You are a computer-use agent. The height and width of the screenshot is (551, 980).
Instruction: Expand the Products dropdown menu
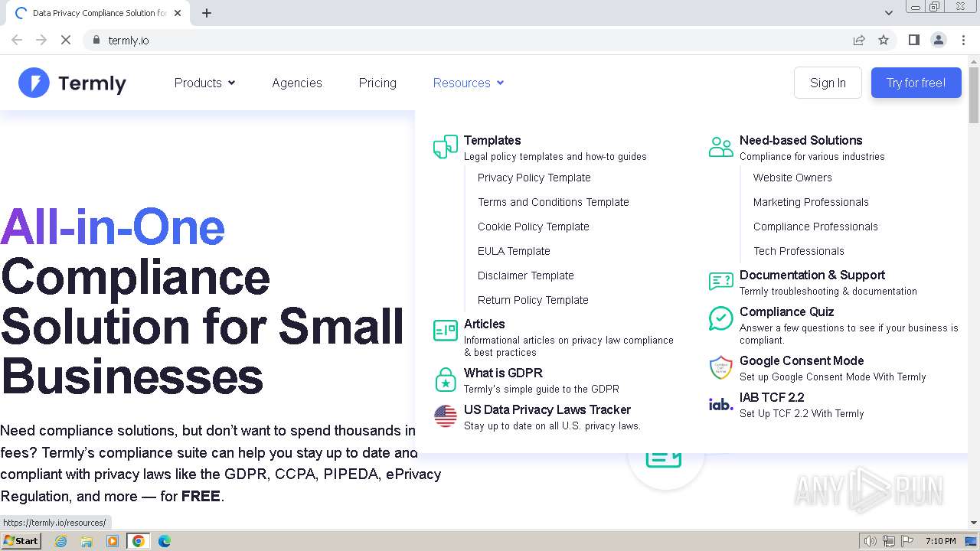tap(204, 83)
